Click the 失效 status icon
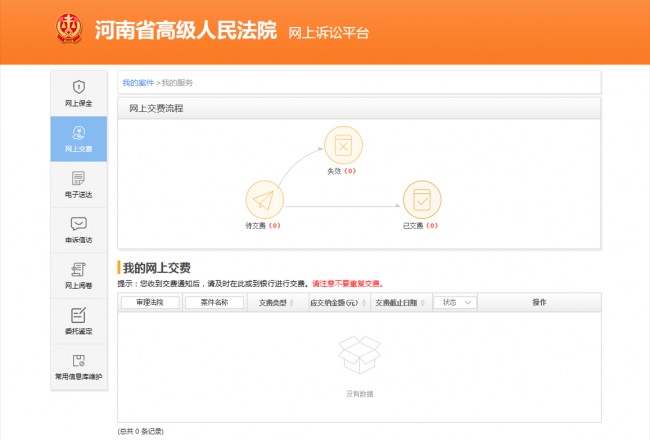 pyautogui.click(x=342, y=145)
